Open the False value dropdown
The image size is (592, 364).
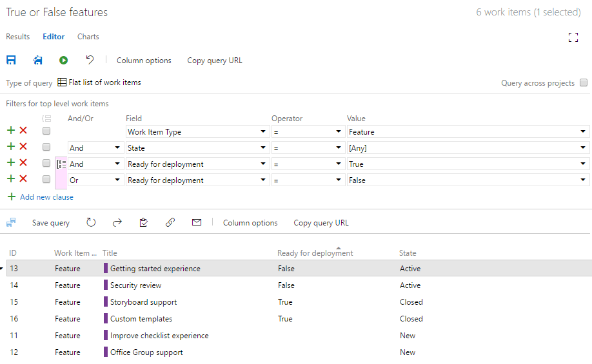pos(583,180)
